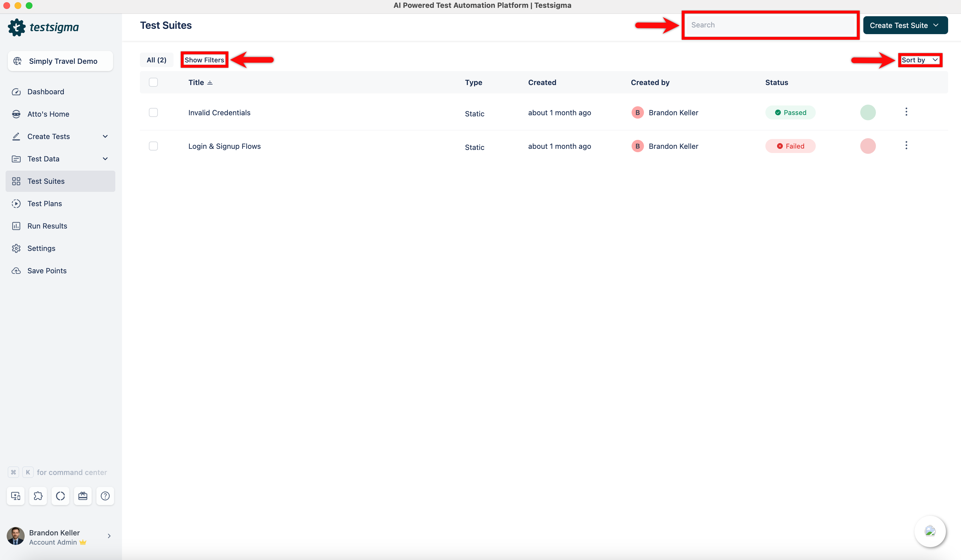View Run Results from the sidebar
This screenshot has width=961, height=560.
(47, 226)
